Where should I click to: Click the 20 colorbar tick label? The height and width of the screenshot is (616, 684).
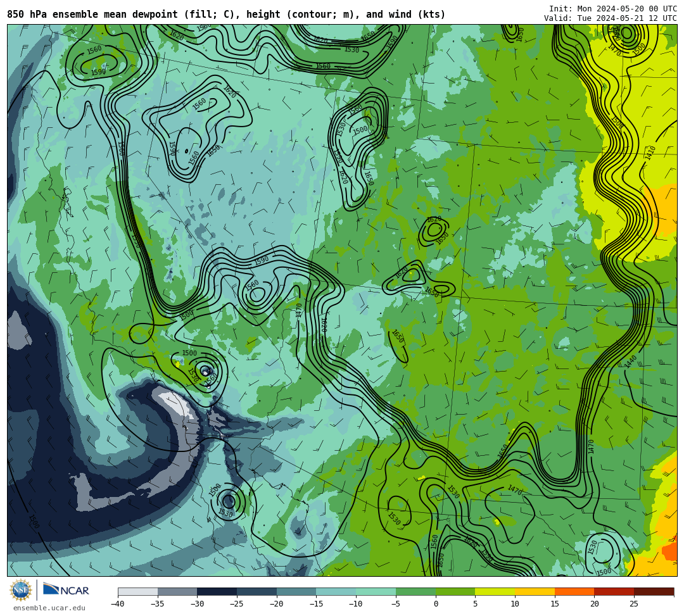[x=595, y=604]
